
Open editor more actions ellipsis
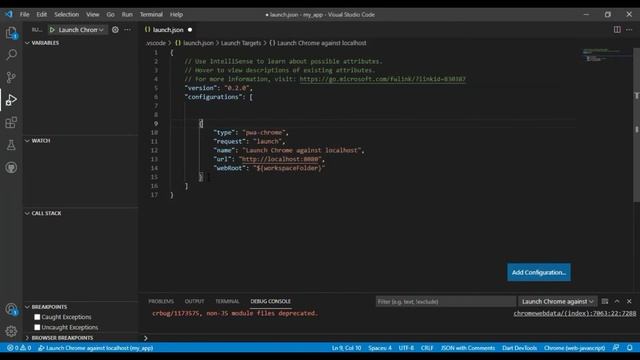pos(629,29)
